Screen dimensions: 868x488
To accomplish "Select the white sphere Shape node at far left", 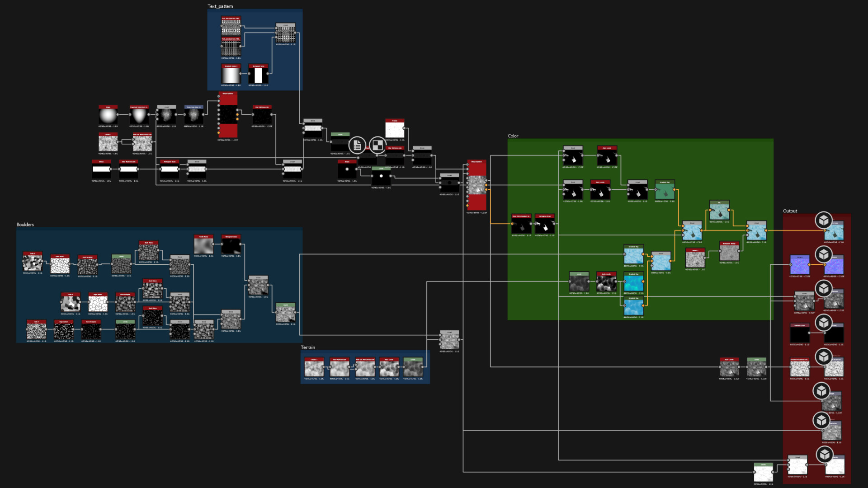I will [108, 116].
